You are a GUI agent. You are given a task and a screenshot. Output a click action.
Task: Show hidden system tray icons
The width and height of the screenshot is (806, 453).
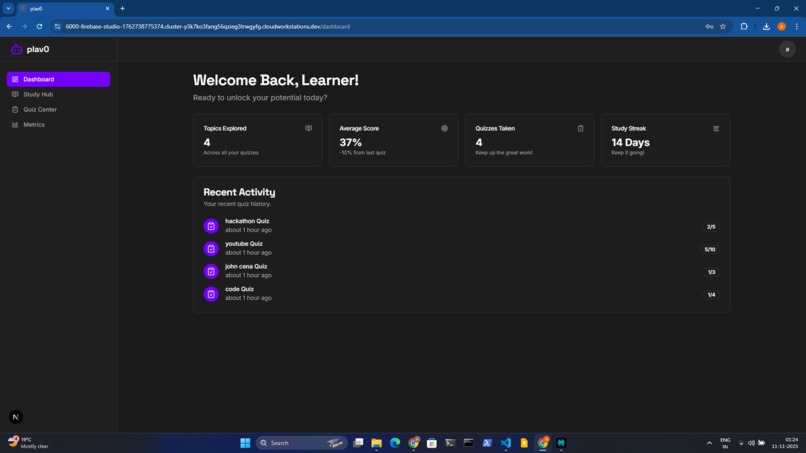pyautogui.click(x=709, y=443)
